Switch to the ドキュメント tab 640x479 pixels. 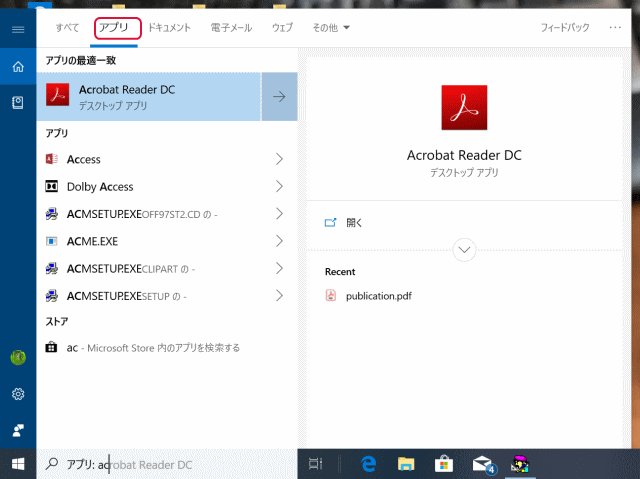[169, 27]
